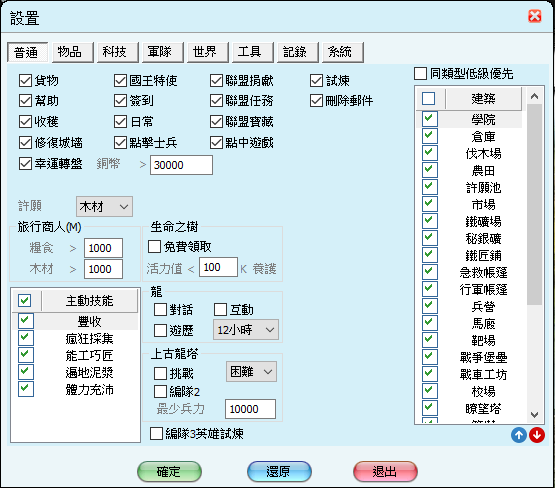
Task: Click the scroll-up arrow in building list
Action: point(534,96)
